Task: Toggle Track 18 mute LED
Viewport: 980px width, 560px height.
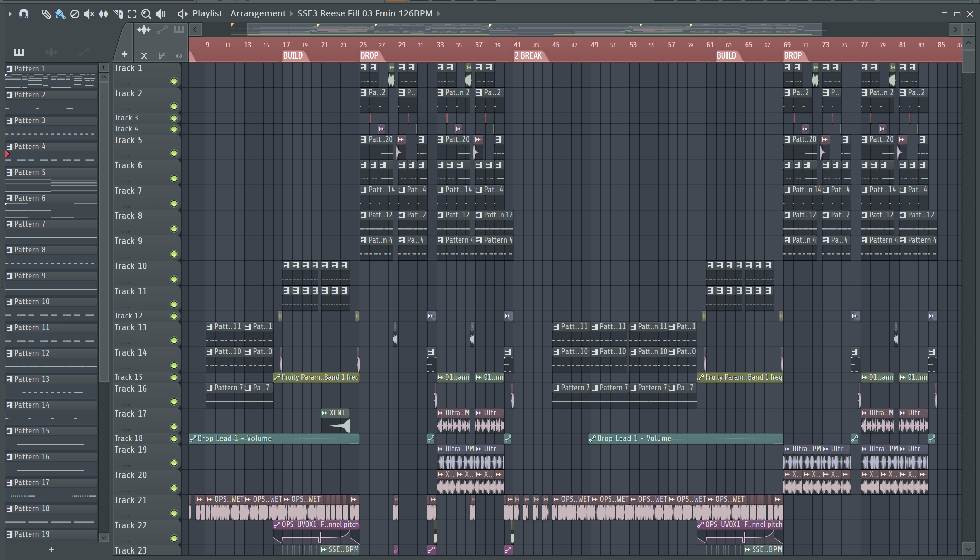Action: coord(174,439)
